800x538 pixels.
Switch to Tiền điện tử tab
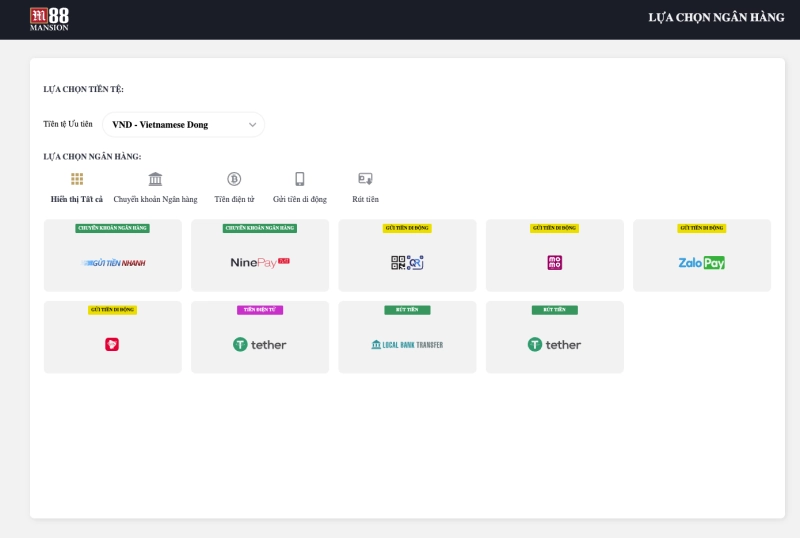(x=234, y=199)
